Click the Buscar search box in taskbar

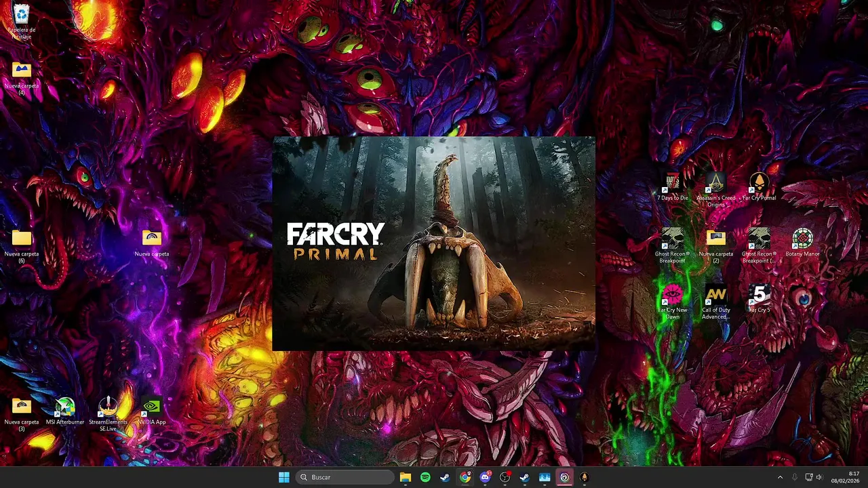345,477
